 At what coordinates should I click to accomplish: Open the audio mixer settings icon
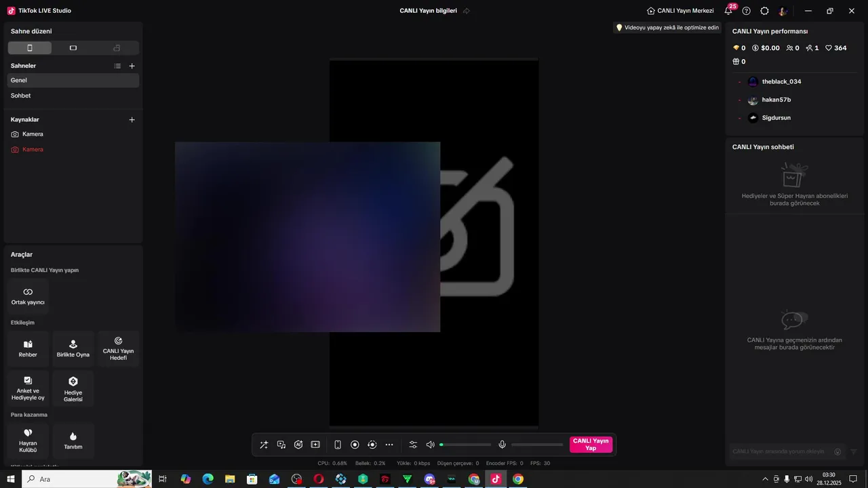point(413,445)
